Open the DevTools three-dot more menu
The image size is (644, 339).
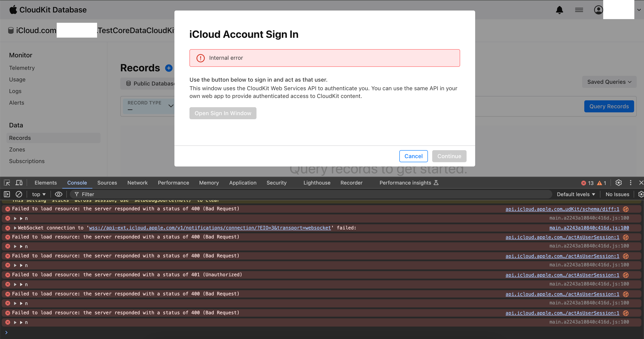(630, 183)
